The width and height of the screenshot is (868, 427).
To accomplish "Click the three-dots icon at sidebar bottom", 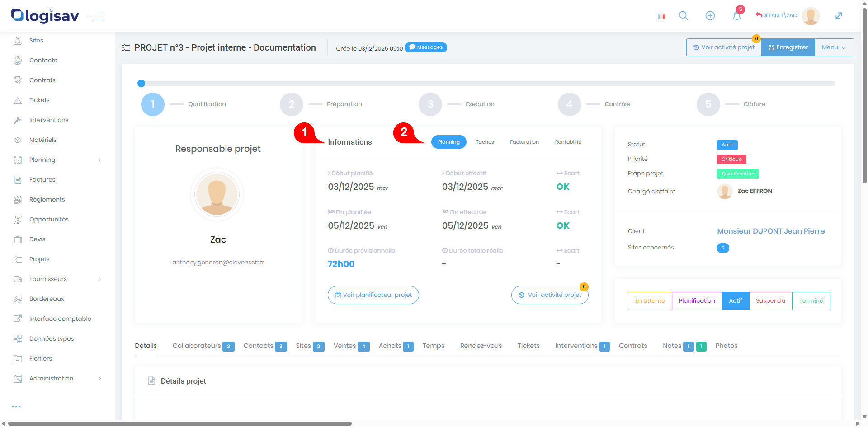I will tap(16, 406).
